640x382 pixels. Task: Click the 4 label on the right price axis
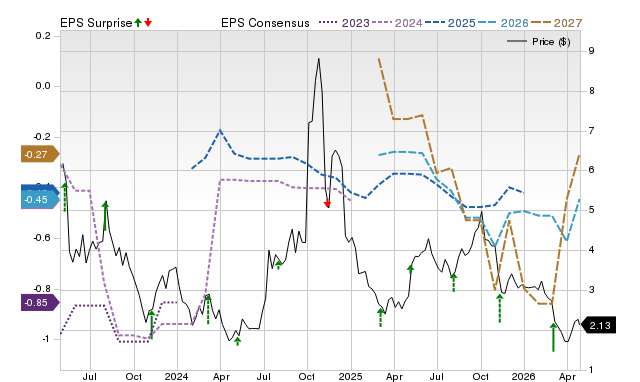(x=591, y=250)
